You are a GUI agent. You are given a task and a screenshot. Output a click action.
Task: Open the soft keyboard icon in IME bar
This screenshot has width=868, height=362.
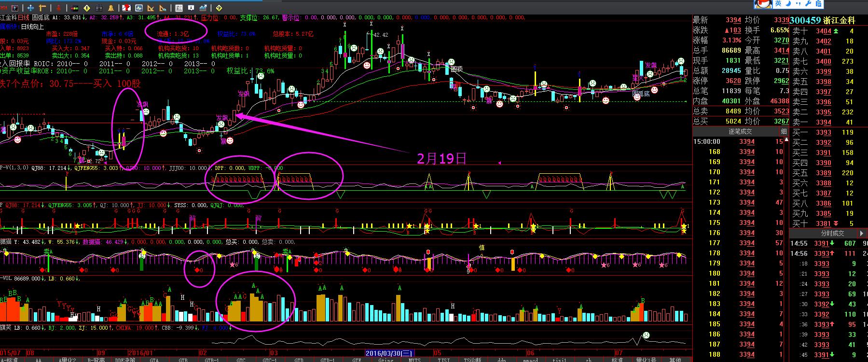(x=819, y=4)
